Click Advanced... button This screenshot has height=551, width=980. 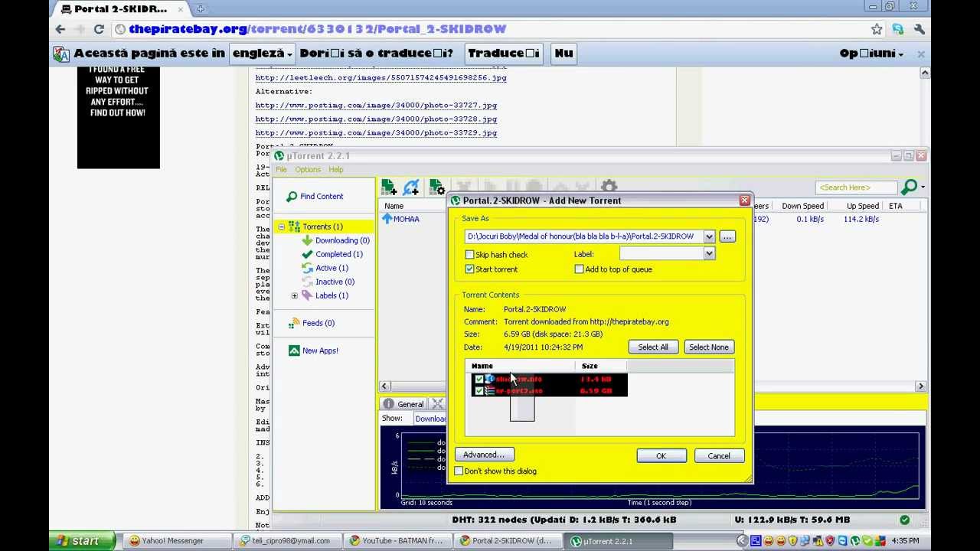483,455
